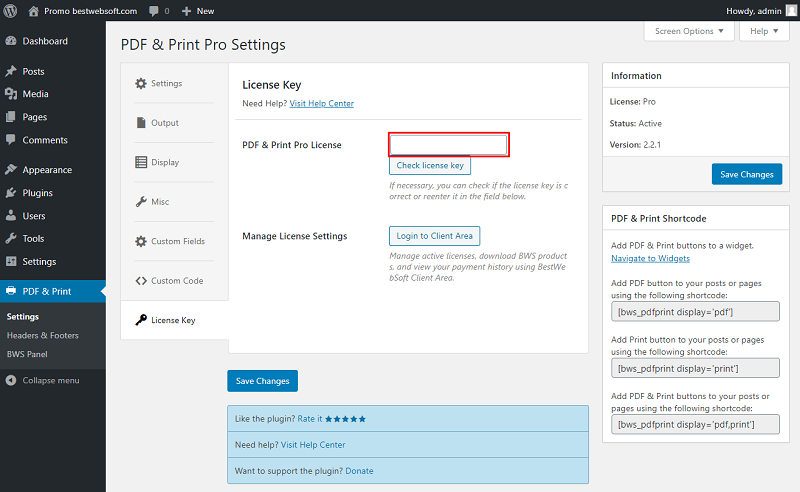Screen dimensions: 800x492
Task: Click the 'Version: 2.2.1' text
Action: coord(635,144)
